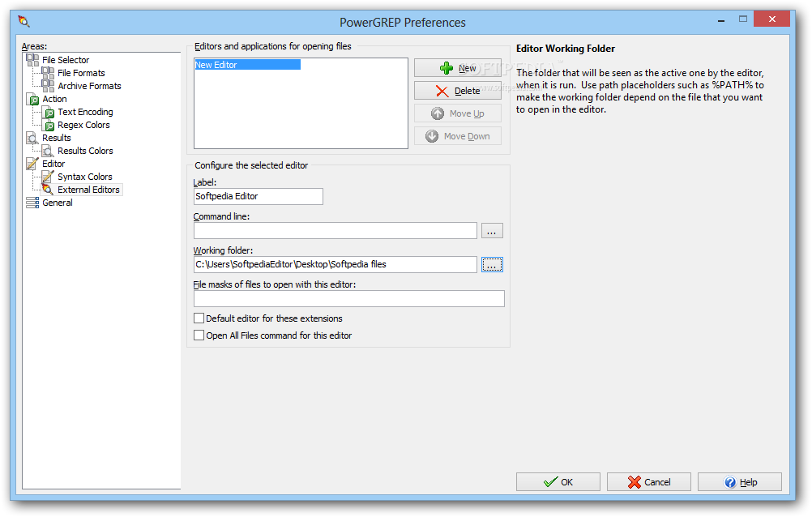Click the File Selector tree icon
The height and width of the screenshot is (517, 812).
32,60
